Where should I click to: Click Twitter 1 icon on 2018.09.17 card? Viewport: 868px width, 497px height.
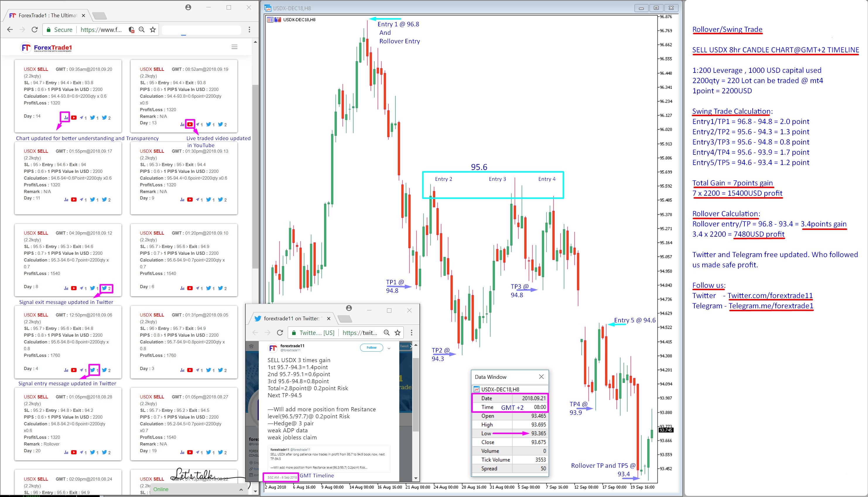click(x=93, y=199)
